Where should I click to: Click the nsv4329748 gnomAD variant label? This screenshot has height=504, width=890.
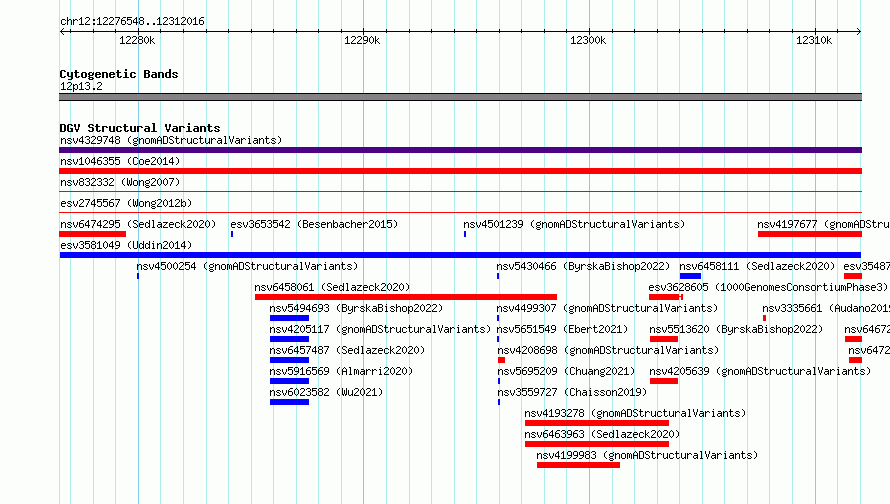(171, 140)
